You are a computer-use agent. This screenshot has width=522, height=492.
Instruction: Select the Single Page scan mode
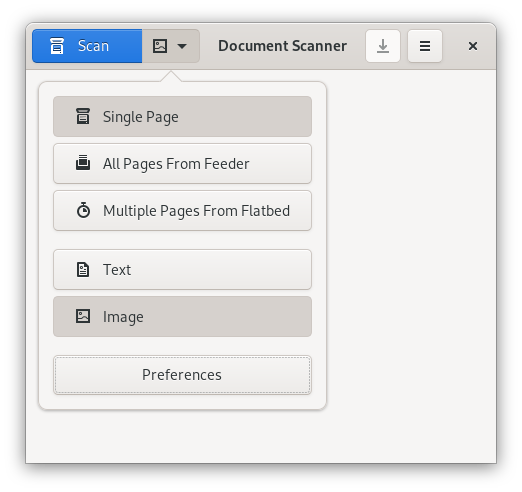coord(182,117)
